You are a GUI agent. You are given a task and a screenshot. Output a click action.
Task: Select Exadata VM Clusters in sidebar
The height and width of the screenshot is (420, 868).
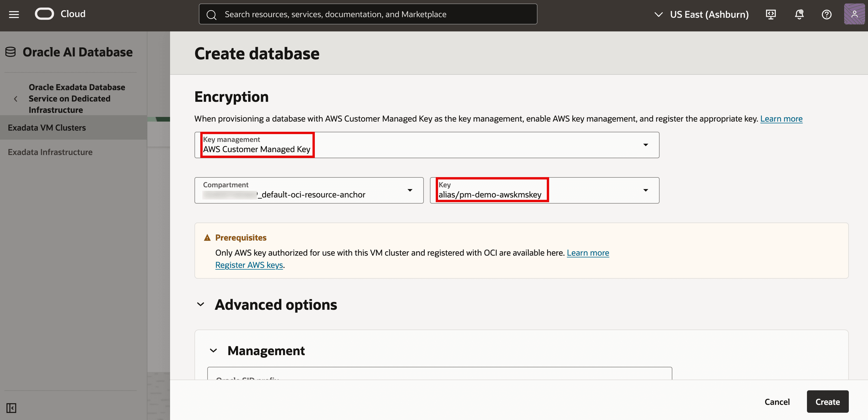tap(74, 127)
